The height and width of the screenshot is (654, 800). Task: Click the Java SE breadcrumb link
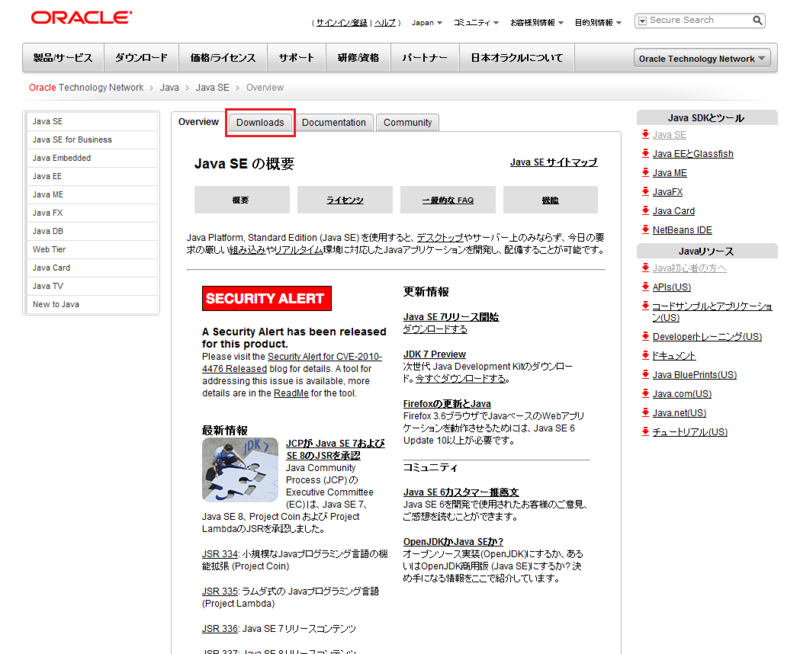(212, 88)
